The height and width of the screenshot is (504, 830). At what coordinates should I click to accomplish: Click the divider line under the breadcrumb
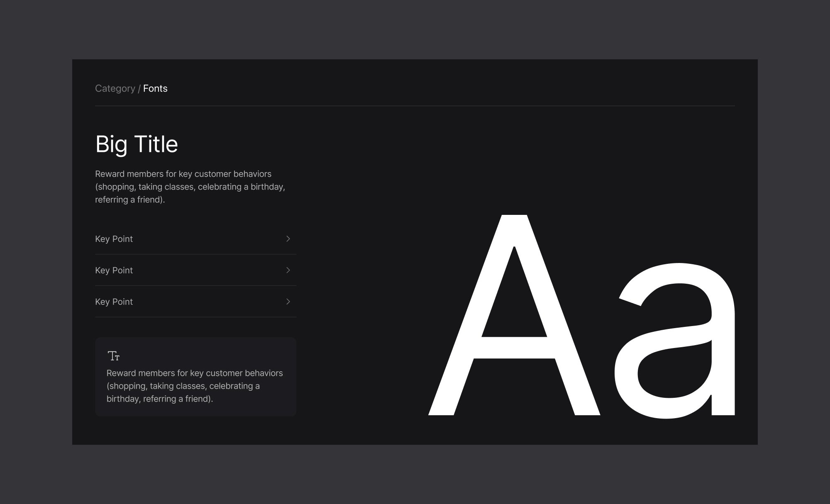pyautogui.click(x=415, y=106)
